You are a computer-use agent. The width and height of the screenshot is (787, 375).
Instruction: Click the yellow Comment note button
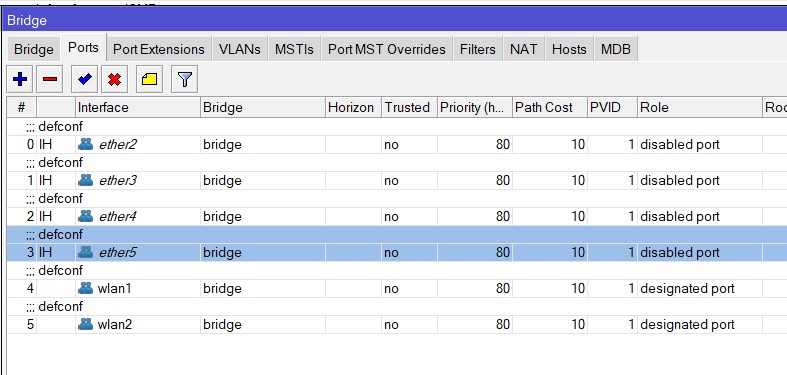pyautogui.click(x=150, y=79)
